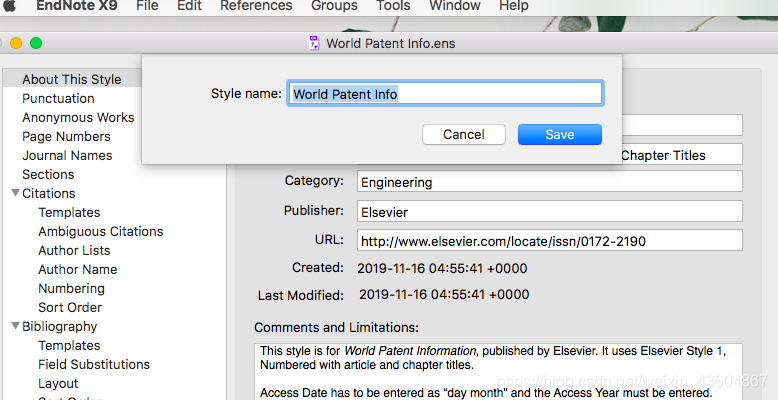The width and height of the screenshot is (778, 400).
Task: Select Citations heading in sidebar
Action: (49, 193)
